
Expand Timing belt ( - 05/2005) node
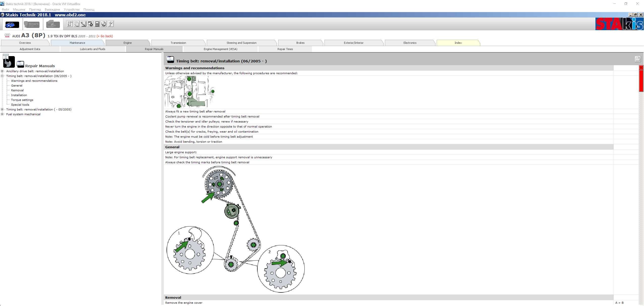(x=2, y=109)
